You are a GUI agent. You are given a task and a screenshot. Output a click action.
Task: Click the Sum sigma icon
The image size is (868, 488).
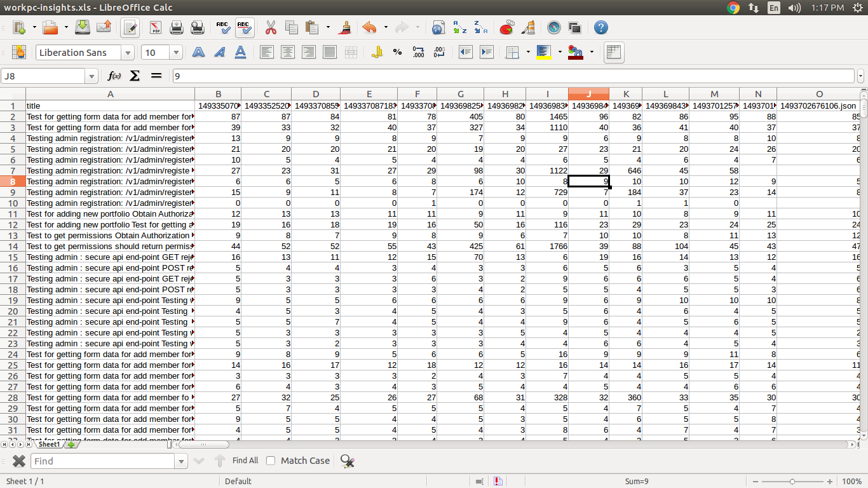pyautogui.click(x=135, y=76)
